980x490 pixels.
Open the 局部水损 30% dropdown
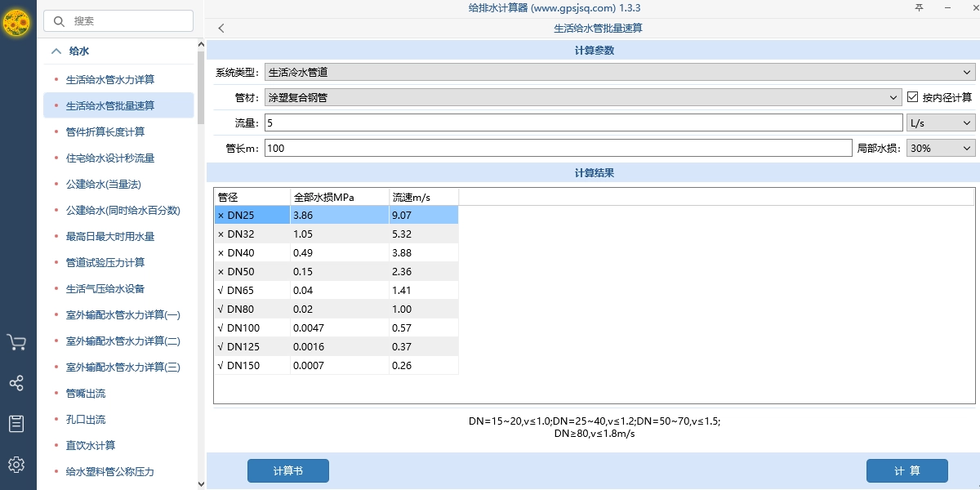click(939, 148)
